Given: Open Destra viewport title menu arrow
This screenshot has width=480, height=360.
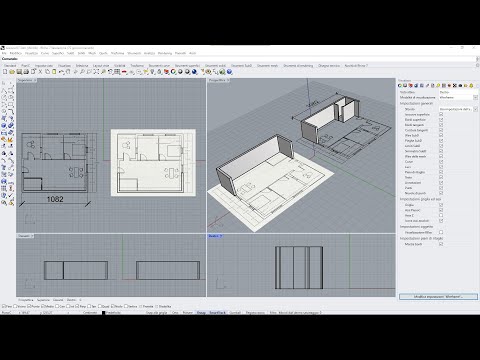Looking at the screenshot, I should click(221, 236).
